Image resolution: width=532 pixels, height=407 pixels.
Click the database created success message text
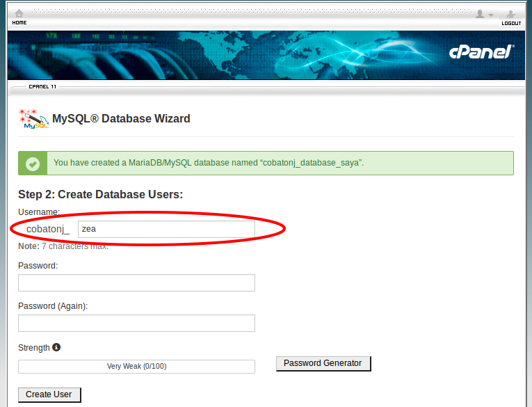coord(209,163)
